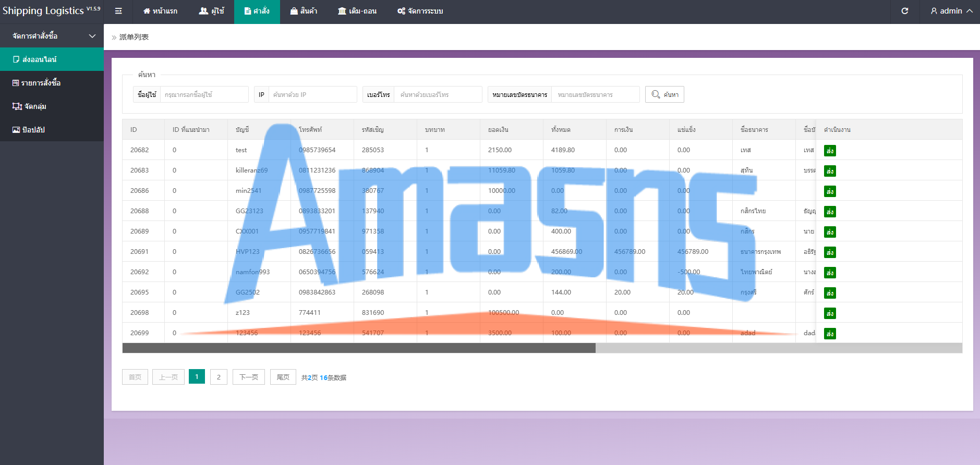Focus the IP search field
The width and height of the screenshot is (980, 465).
tap(312, 94)
